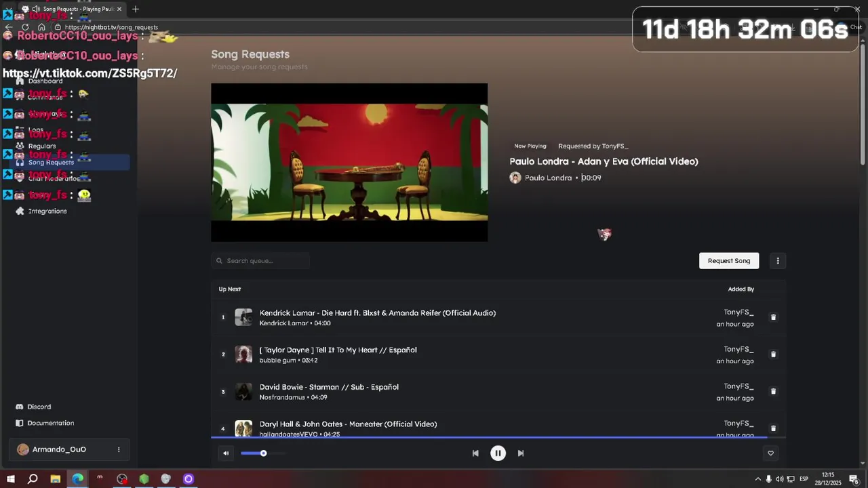The height and width of the screenshot is (488, 868).
Task: Open Taylor Dayne song thumbnail
Action: [x=243, y=354]
